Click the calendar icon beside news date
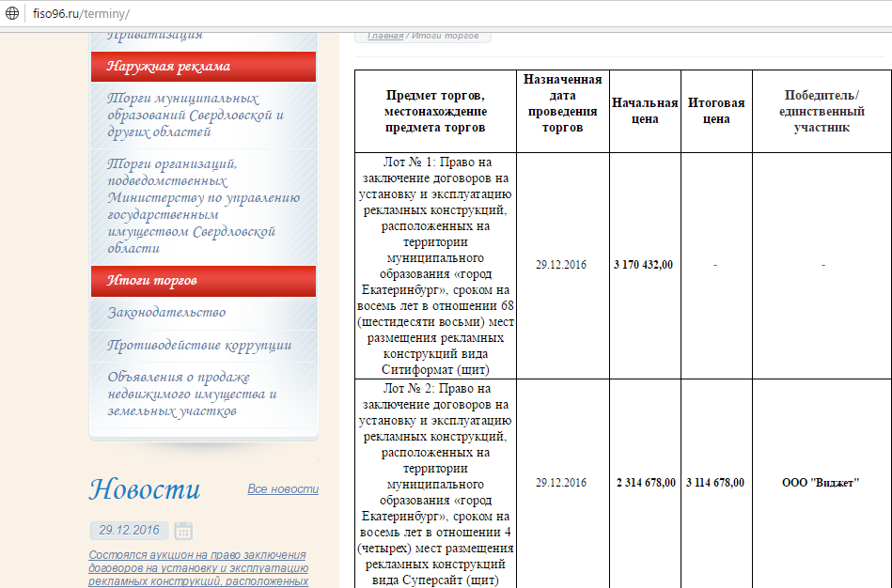The image size is (892, 588). point(183,530)
